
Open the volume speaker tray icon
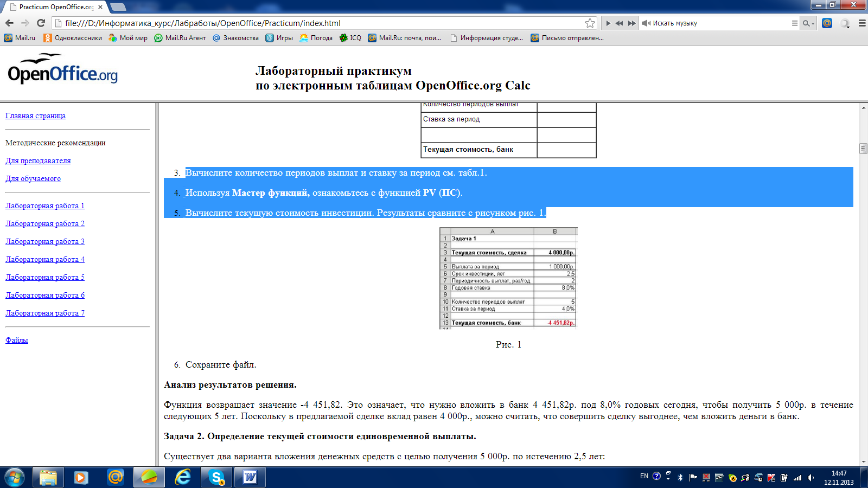(810, 477)
